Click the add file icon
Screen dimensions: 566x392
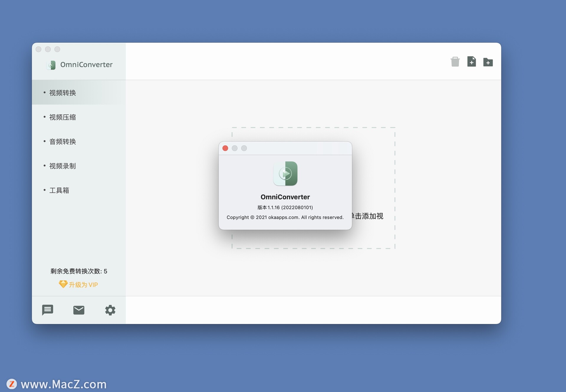(x=471, y=62)
